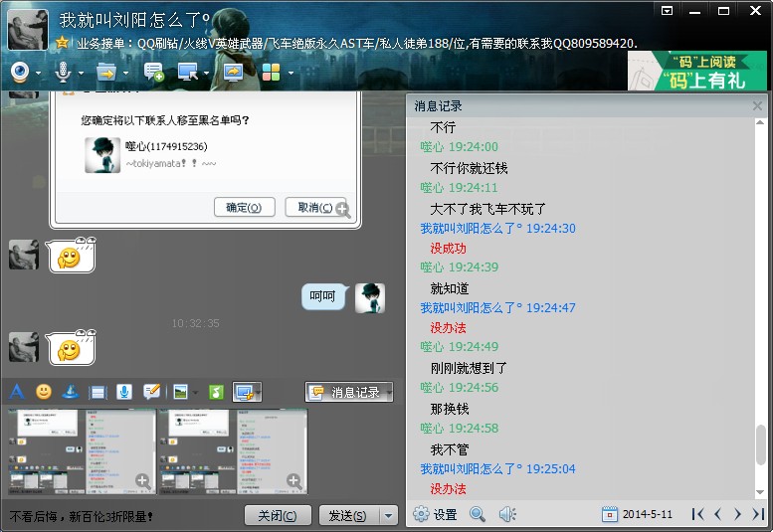Open handwriting input tool icon

click(151, 392)
